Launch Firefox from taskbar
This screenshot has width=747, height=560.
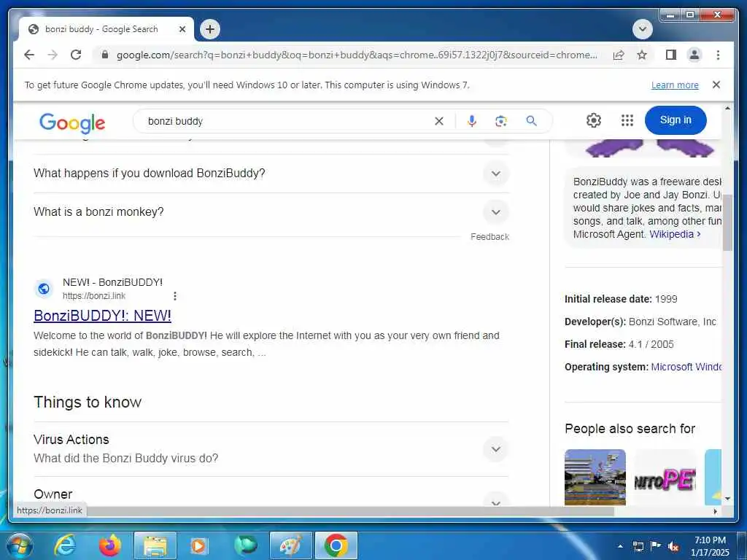(x=110, y=545)
